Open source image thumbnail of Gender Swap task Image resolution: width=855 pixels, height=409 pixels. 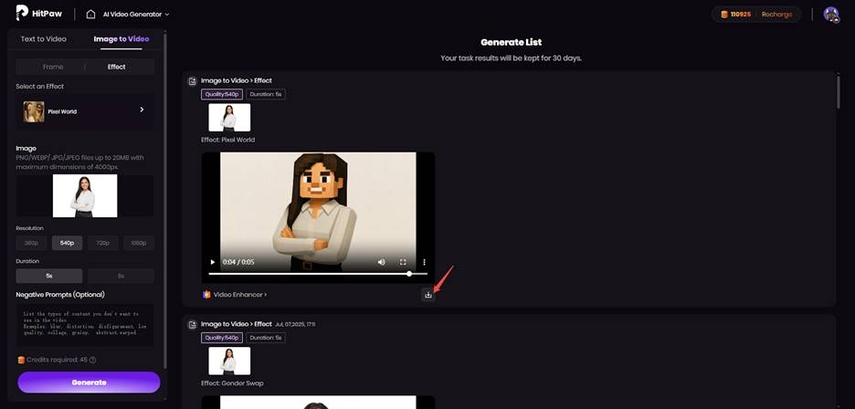tap(230, 360)
